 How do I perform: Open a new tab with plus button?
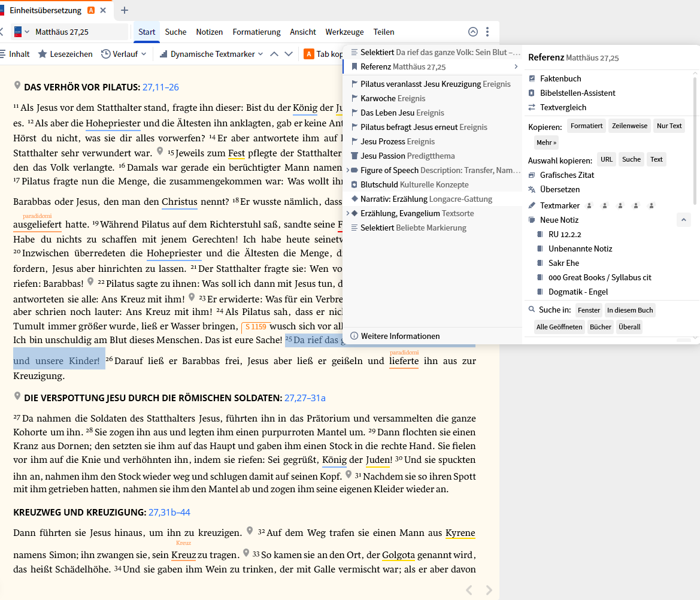[x=125, y=10]
